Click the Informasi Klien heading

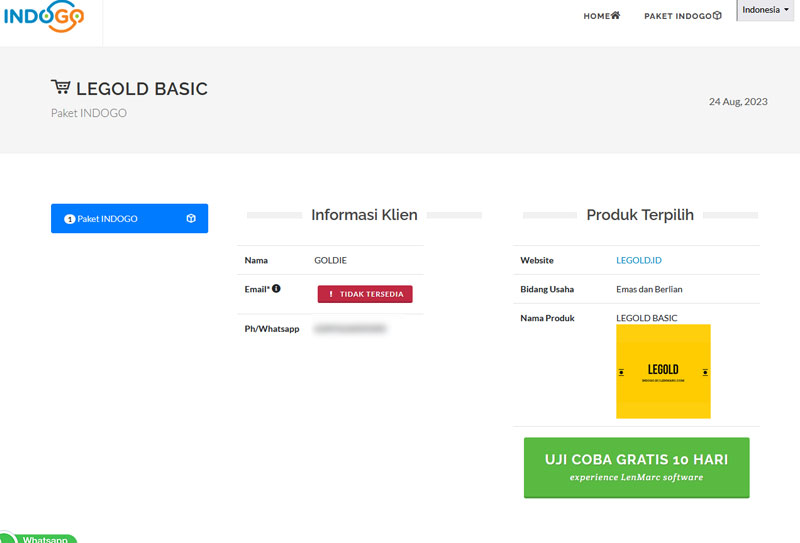click(364, 215)
